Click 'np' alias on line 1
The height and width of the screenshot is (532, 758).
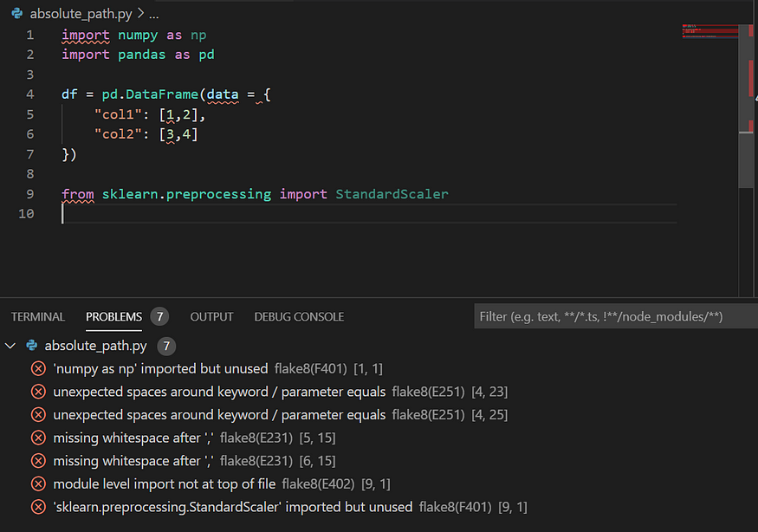click(198, 36)
